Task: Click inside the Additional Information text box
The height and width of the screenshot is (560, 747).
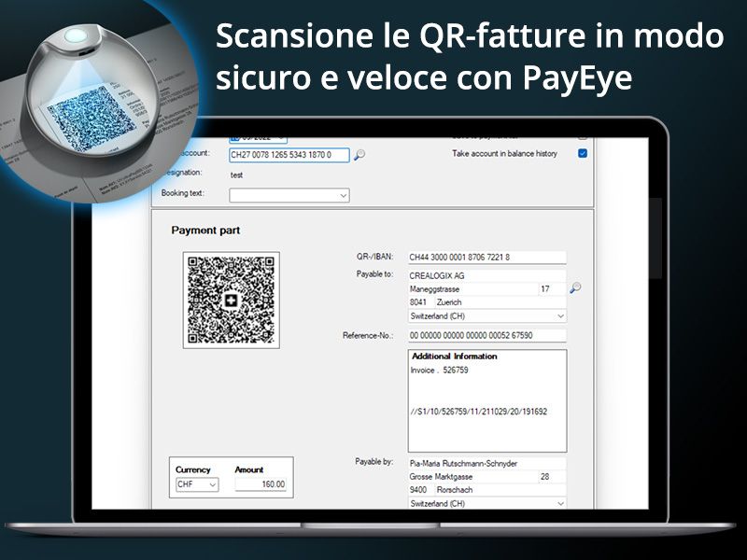Action: point(487,401)
